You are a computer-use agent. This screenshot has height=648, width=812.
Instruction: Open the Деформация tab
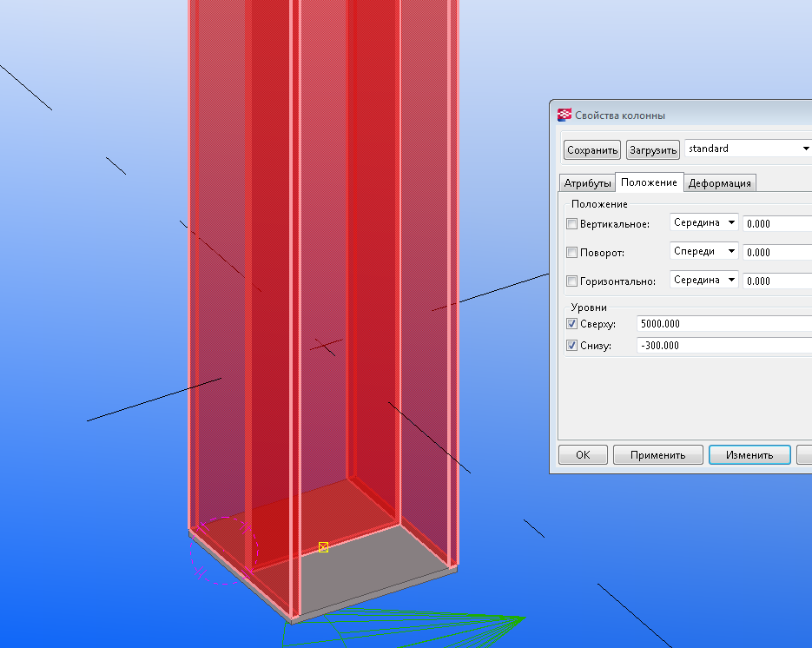coord(719,183)
